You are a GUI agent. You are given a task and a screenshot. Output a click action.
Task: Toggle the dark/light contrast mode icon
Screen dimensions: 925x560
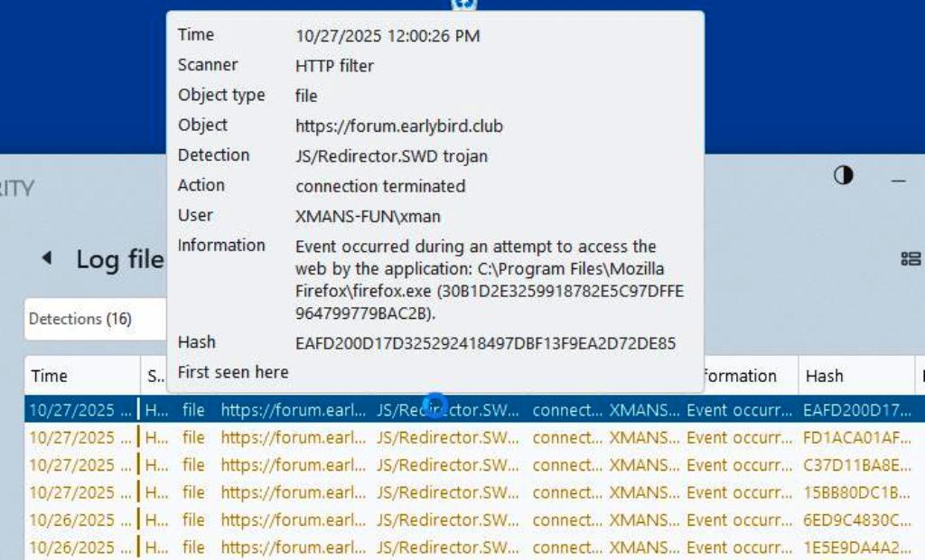click(x=843, y=176)
